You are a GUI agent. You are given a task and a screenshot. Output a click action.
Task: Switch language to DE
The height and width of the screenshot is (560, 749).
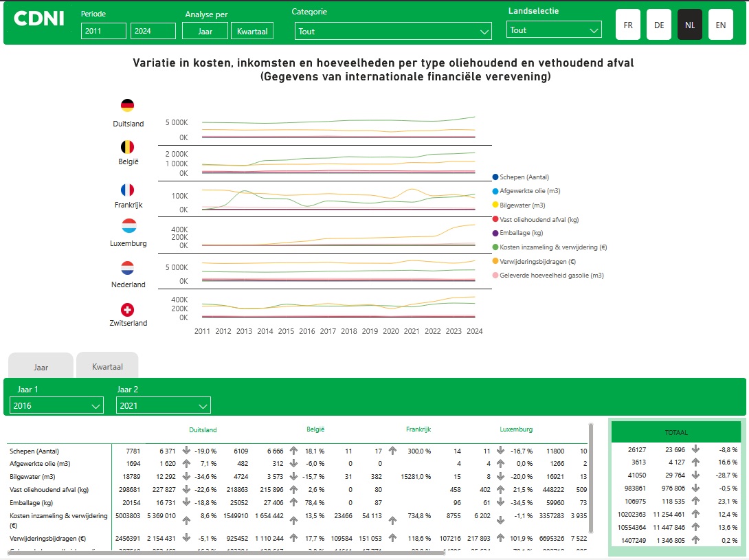(x=659, y=25)
